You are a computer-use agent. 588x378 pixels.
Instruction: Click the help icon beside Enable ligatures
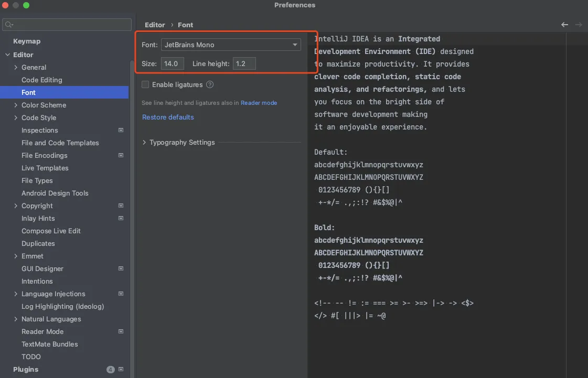tap(210, 84)
